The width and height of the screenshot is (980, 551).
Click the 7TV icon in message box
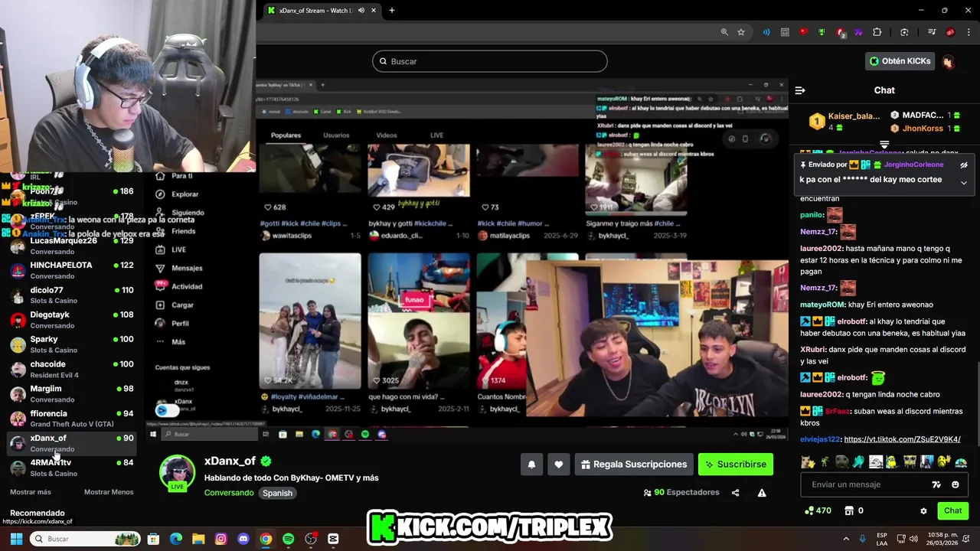[x=936, y=484]
